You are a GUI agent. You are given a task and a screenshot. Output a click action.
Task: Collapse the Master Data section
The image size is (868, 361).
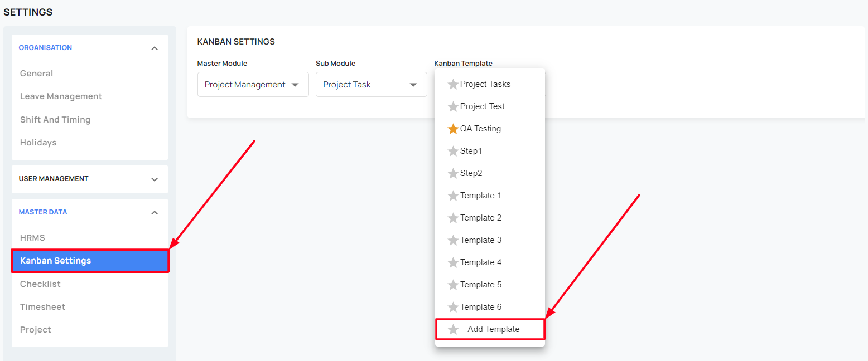click(155, 213)
